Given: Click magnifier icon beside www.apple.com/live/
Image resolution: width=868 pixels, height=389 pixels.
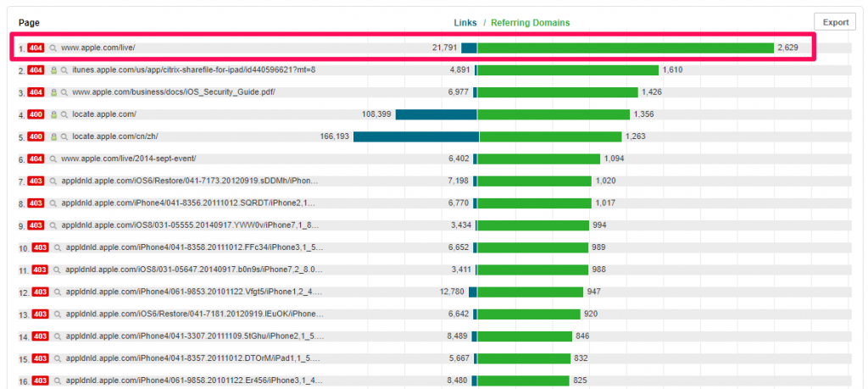Looking at the screenshot, I should 53,48.
